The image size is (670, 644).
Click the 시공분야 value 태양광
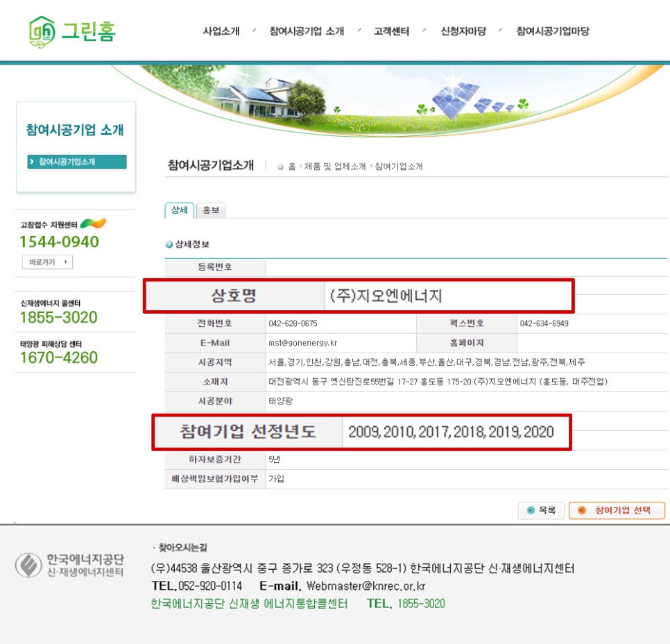click(280, 401)
